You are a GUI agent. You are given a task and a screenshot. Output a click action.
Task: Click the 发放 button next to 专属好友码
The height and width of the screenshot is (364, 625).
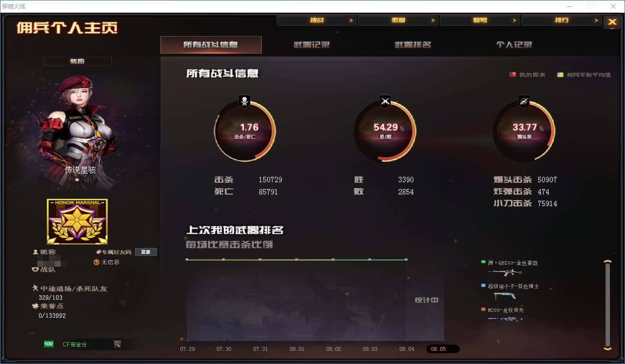point(146,252)
